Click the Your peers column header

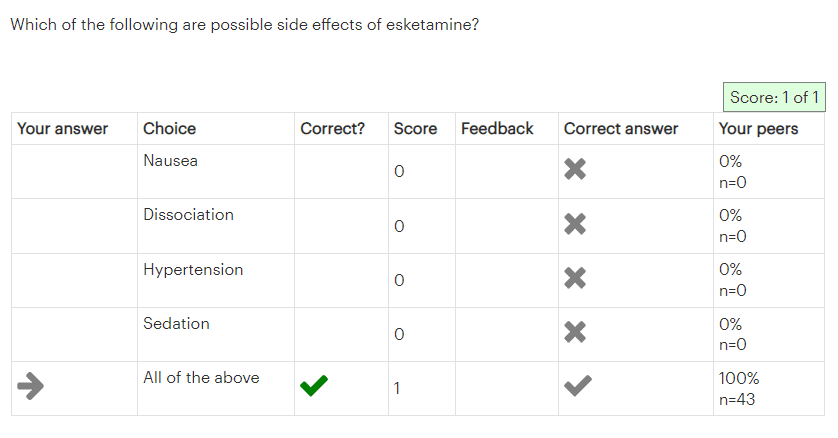tap(758, 128)
